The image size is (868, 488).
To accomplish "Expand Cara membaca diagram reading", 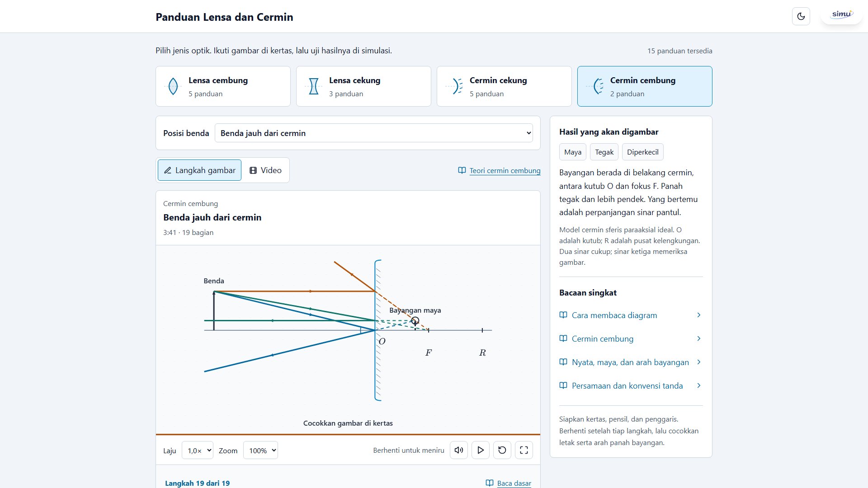I will [631, 315].
